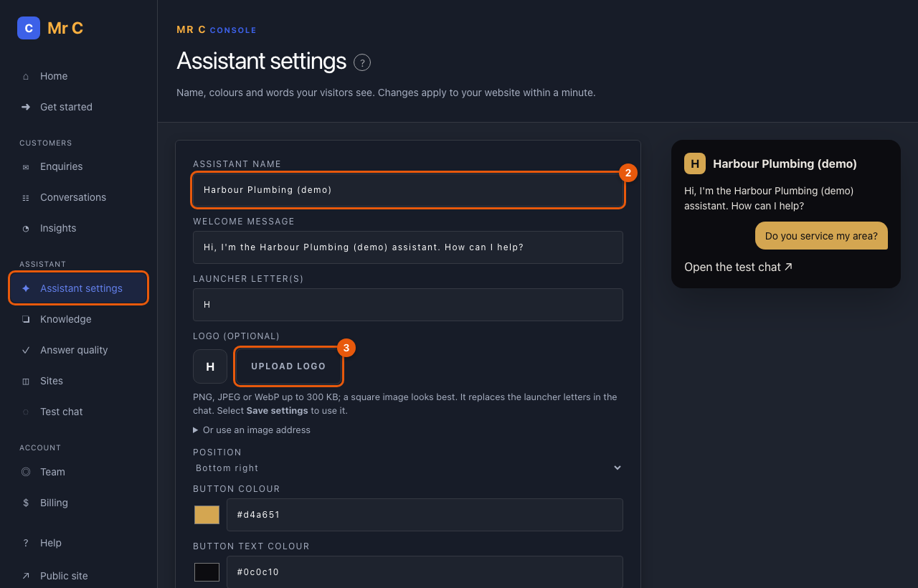Expand 'Or use an image address'
This screenshot has width=918, height=588.
click(x=252, y=430)
